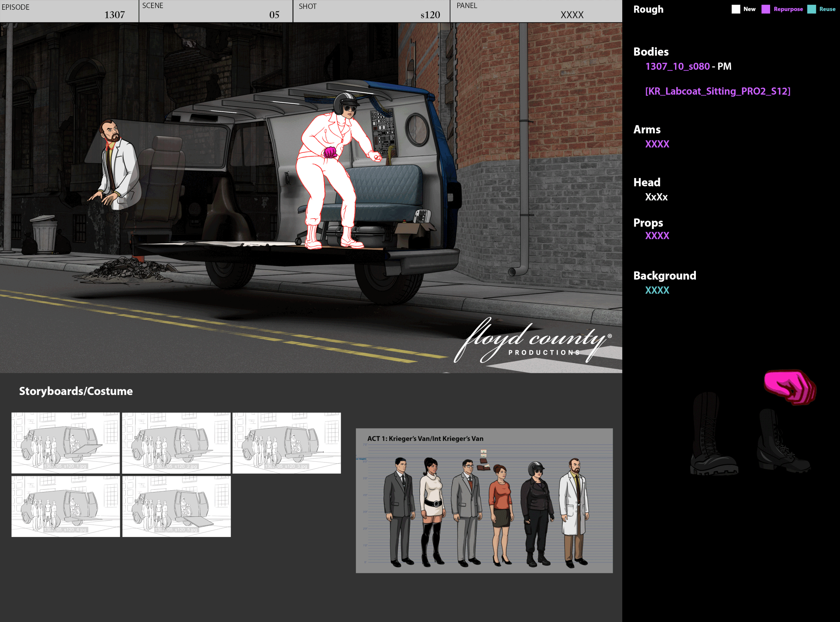Screen dimensions: 840x622
Task: Open storyboard thumbnail 1307_05_s120_4.jpg
Action: (x=66, y=506)
